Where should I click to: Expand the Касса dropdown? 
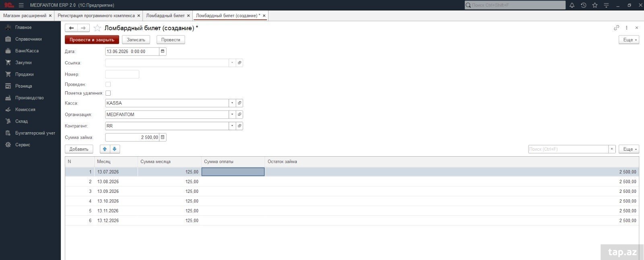pos(232,103)
